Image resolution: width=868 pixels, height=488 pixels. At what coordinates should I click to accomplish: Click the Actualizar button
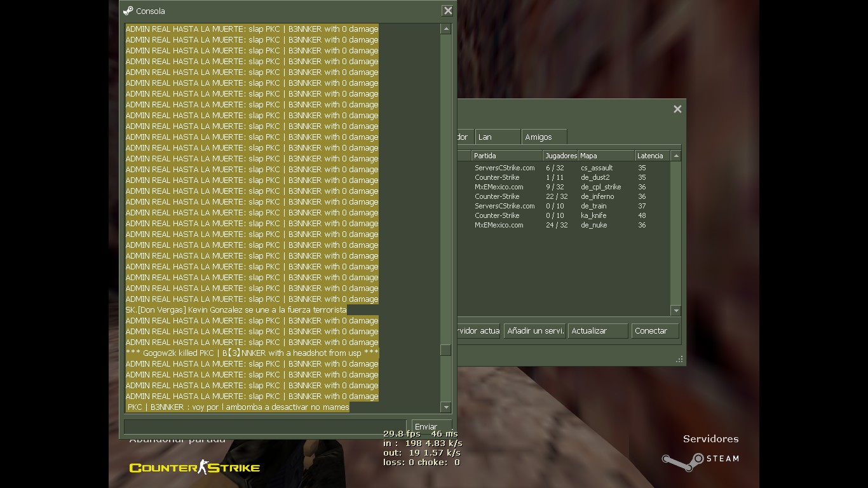[x=598, y=331]
